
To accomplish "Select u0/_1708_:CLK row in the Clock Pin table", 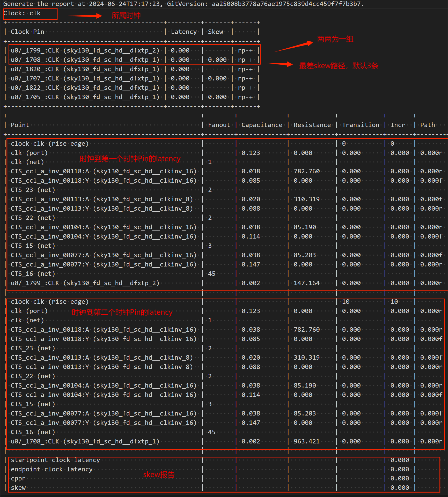I will (x=132, y=60).
